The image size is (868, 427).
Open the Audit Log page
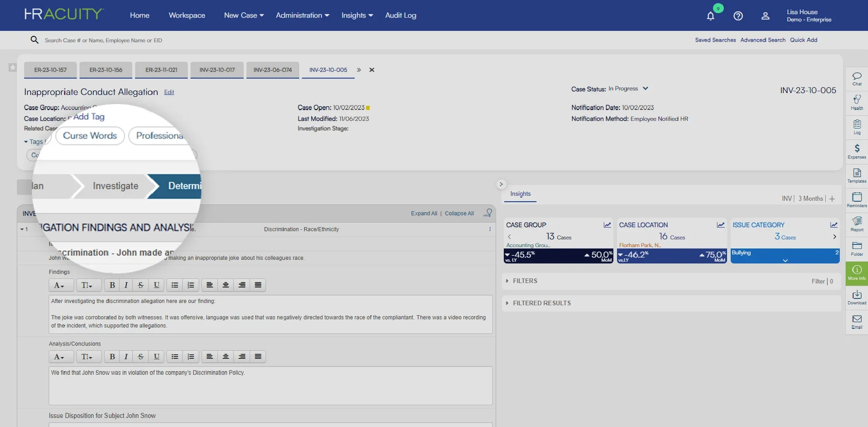coord(401,15)
